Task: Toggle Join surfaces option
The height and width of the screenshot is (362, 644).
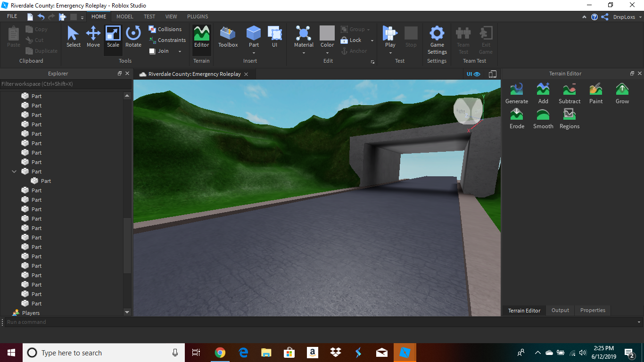Action: (159, 51)
